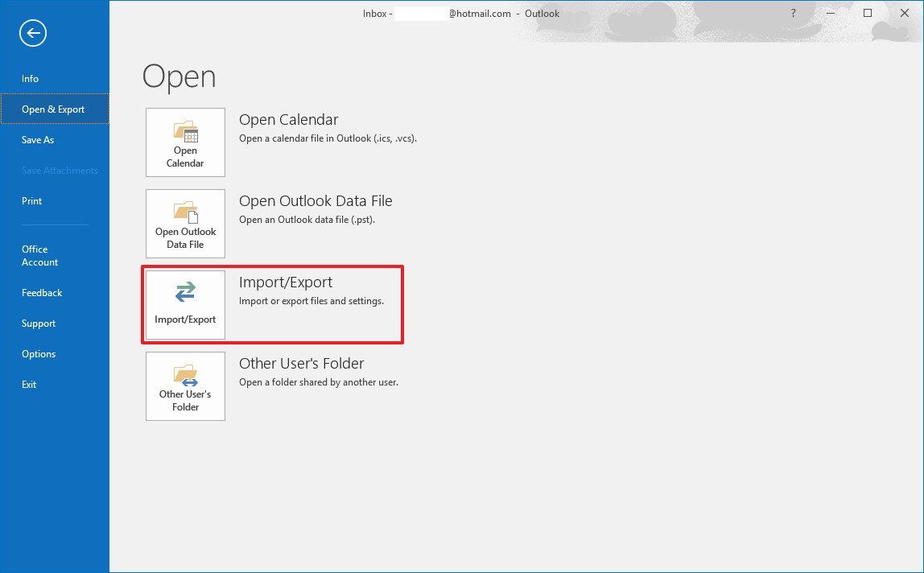Open the Feedback section

tap(41, 292)
